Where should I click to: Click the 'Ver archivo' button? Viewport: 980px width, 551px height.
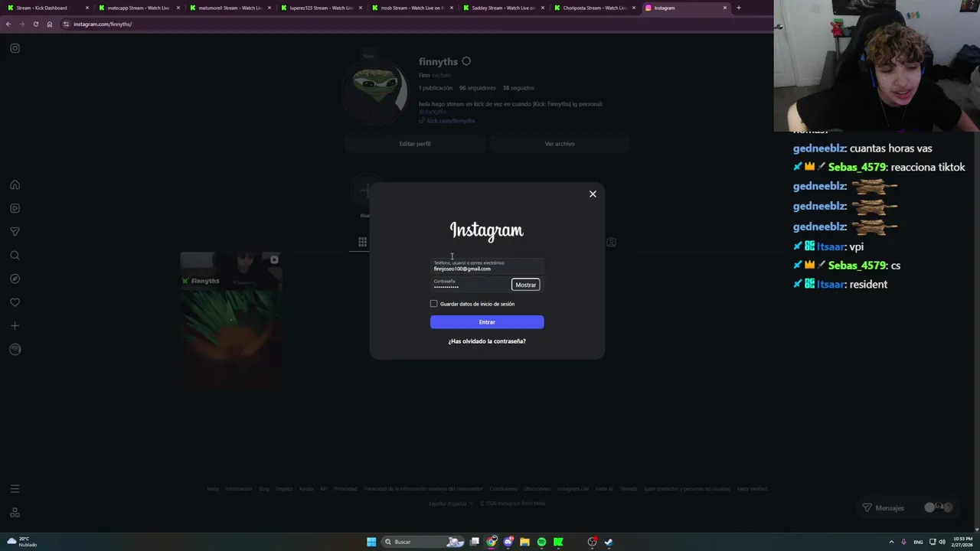pyautogui.click(x=560, y=144)
